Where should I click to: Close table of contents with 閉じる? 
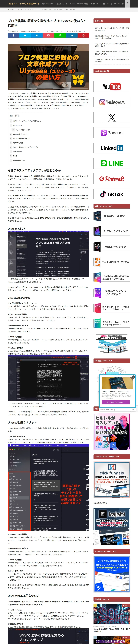(x=17, y=116)
